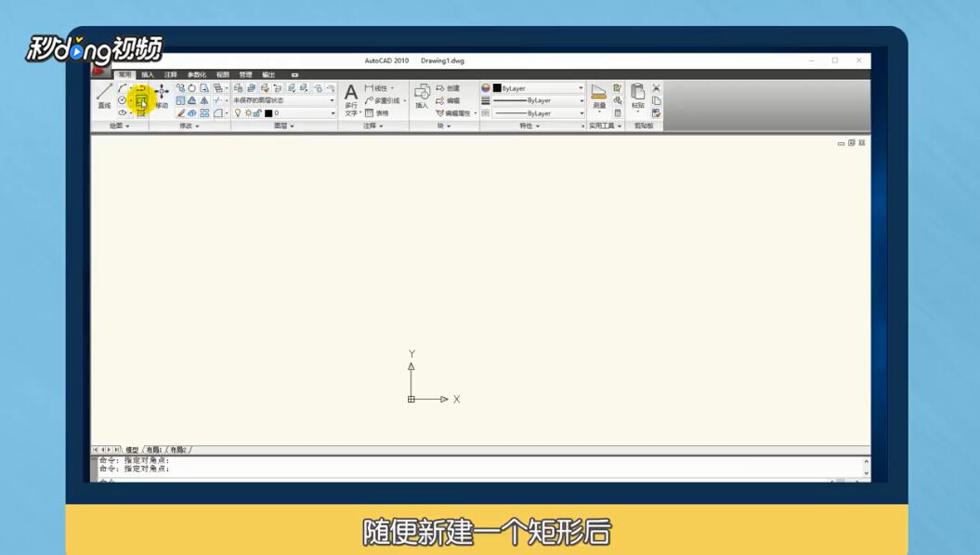Click the Edit block (编辑) tool

[x=448, y=100]
